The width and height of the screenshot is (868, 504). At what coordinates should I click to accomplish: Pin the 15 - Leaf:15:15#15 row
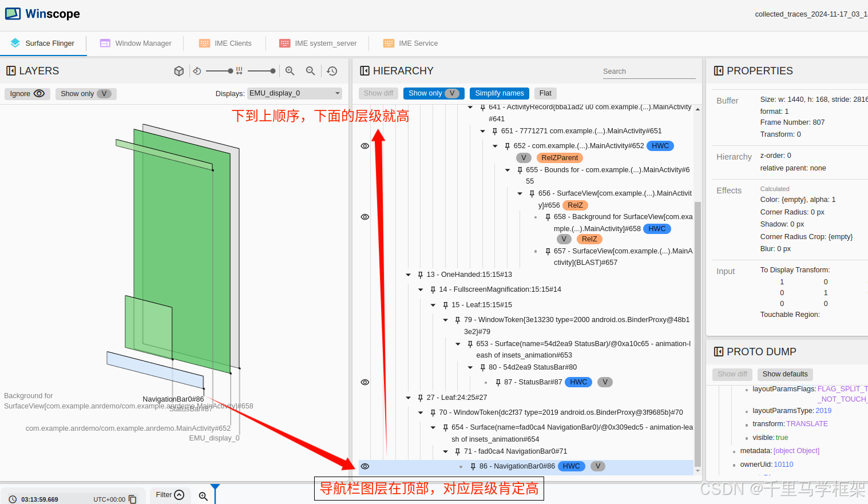(x=446, y=305)
